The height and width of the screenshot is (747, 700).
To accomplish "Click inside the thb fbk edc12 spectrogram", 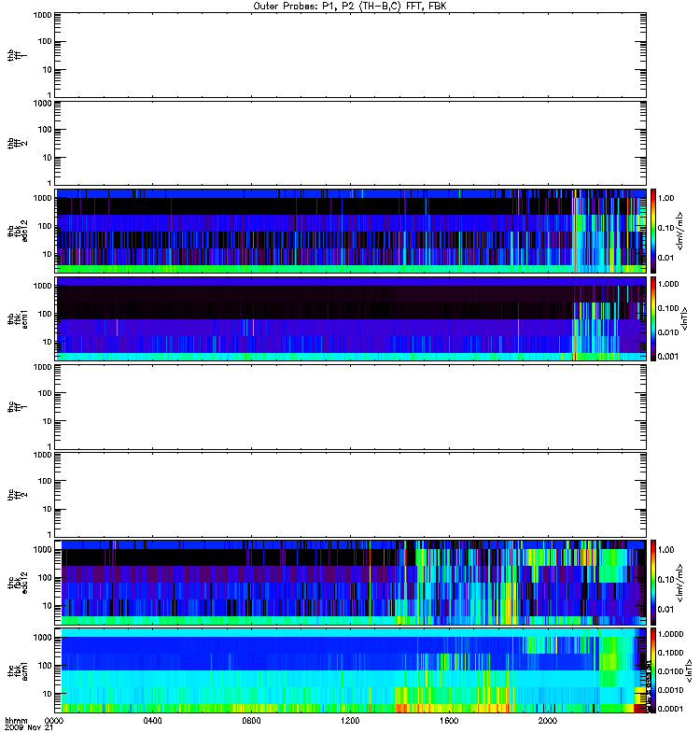I will (351, 231).
